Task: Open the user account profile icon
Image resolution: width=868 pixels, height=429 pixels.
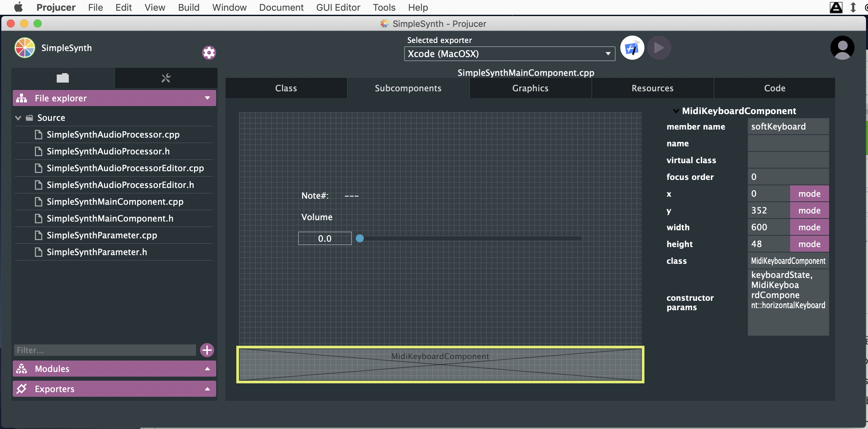Action: 842,48
